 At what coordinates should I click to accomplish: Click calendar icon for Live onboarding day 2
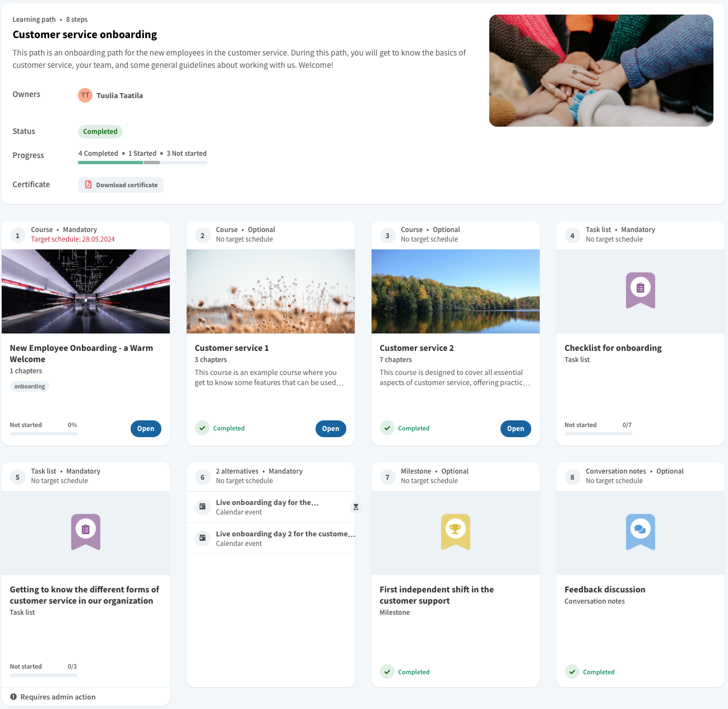click(x=202, y=539)
